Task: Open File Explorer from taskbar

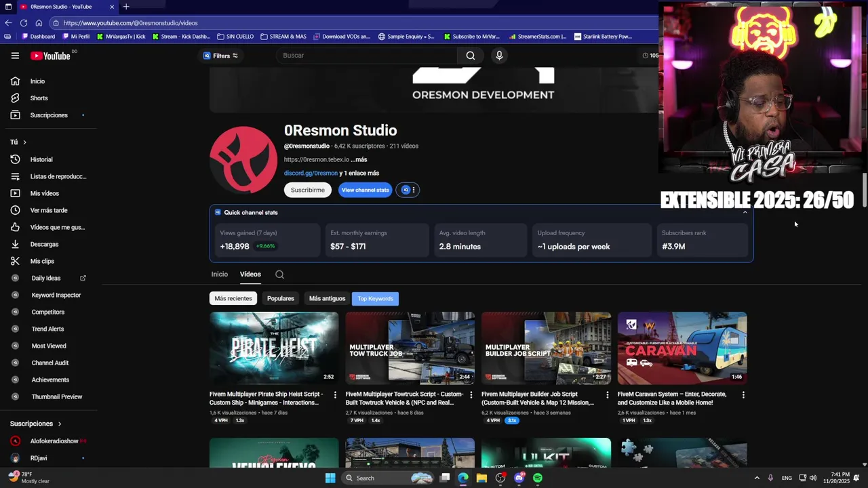Action: [x=481, y=478]
